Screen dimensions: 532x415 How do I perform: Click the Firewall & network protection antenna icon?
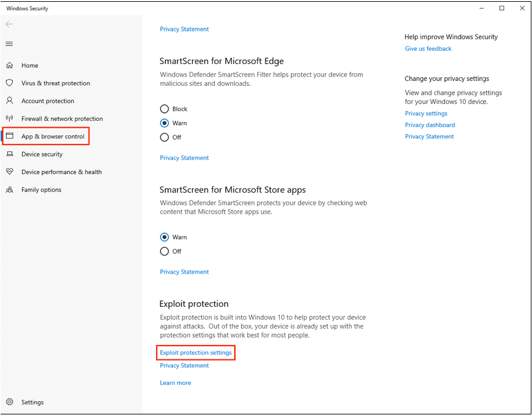pos(10,118)
